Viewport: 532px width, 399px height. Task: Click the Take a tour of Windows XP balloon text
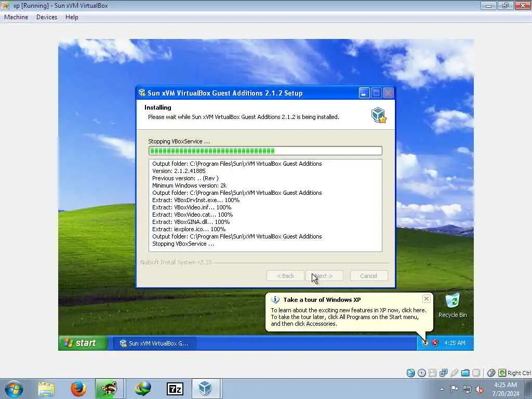(322, 300)
